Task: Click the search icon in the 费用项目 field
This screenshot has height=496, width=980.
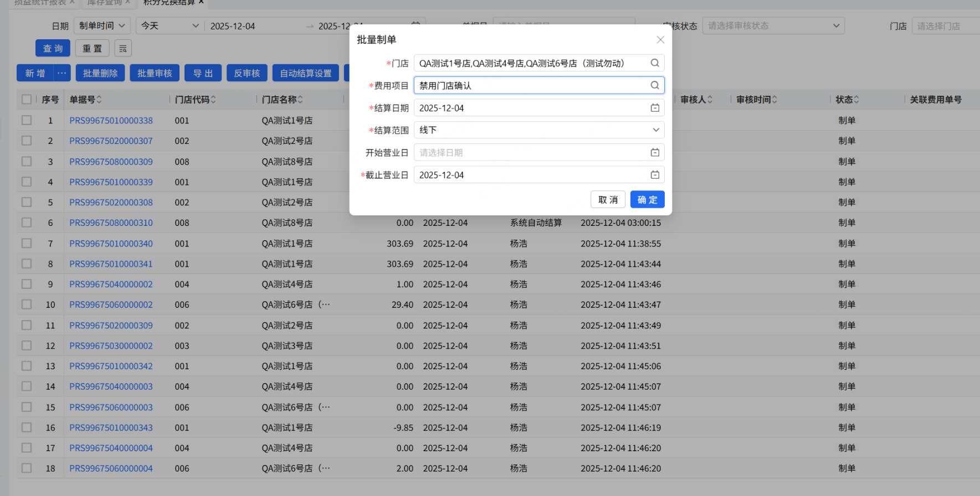Action: [654, 85]
